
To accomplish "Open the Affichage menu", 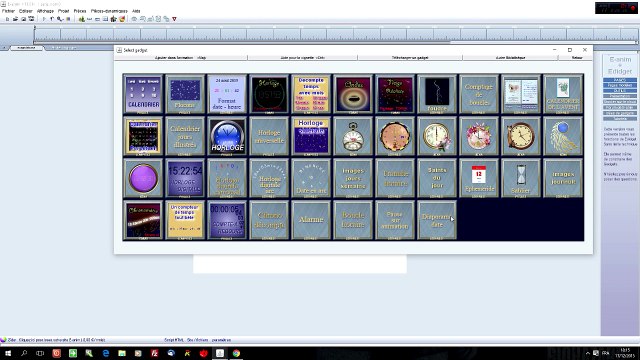I will point(45,11).
